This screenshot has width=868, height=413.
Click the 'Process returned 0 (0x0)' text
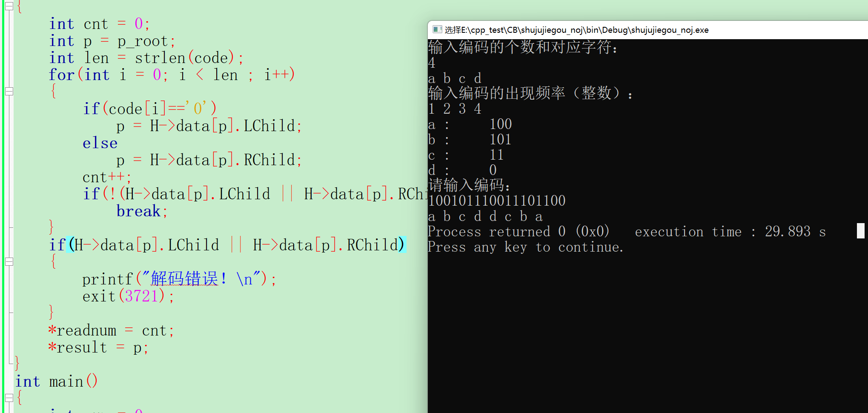pos(519,232)
